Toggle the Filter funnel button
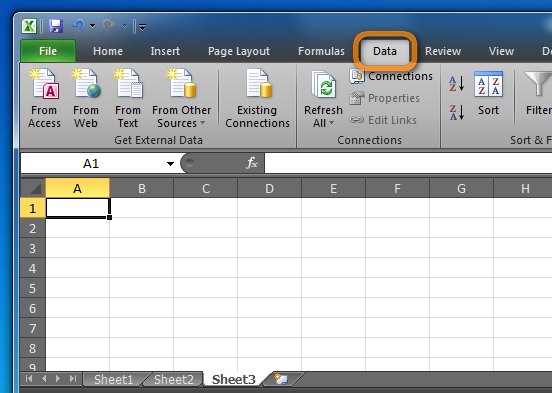 pos(538,94)
